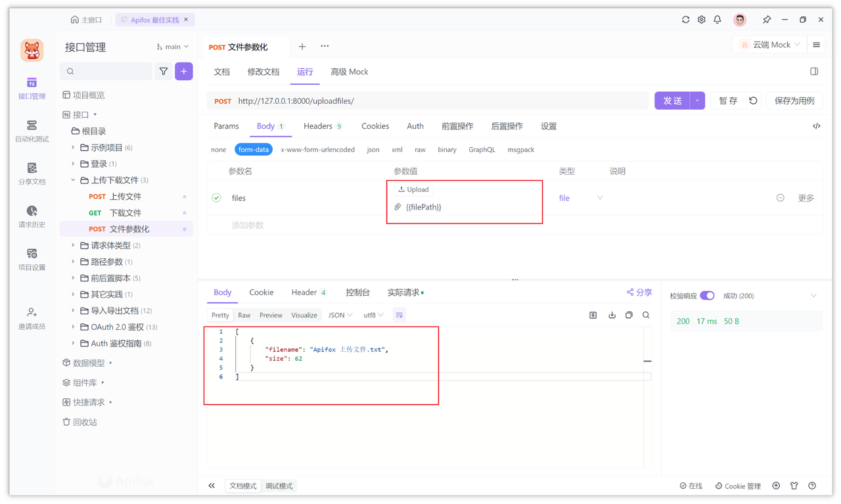The image size is (841, 504).
Task: Open the Headers request tab
Action: coord(323,126)
